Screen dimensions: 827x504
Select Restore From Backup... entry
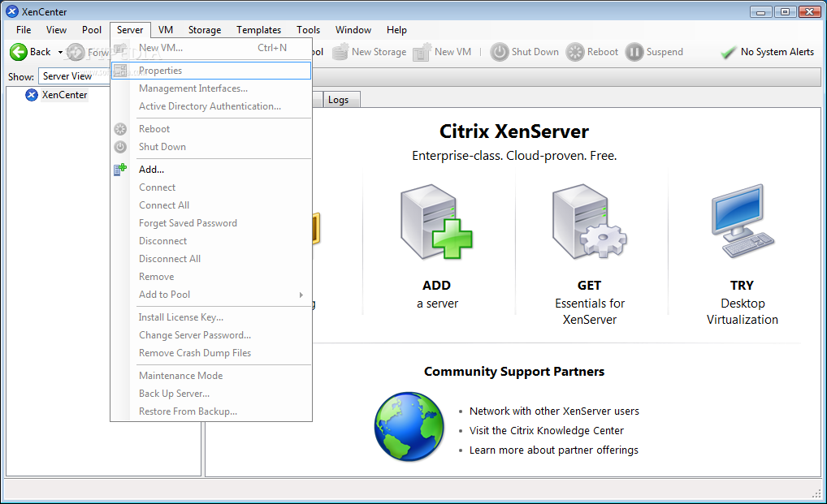point(211,411)
